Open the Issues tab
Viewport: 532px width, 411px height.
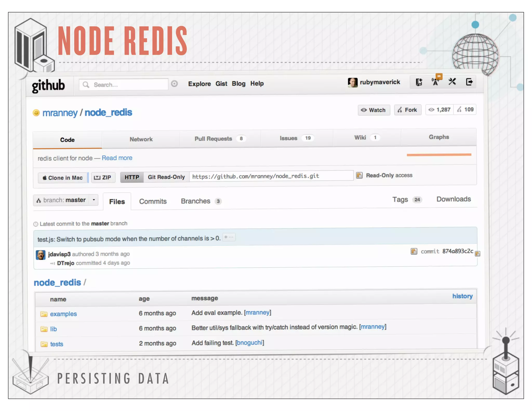pos(296,138)
